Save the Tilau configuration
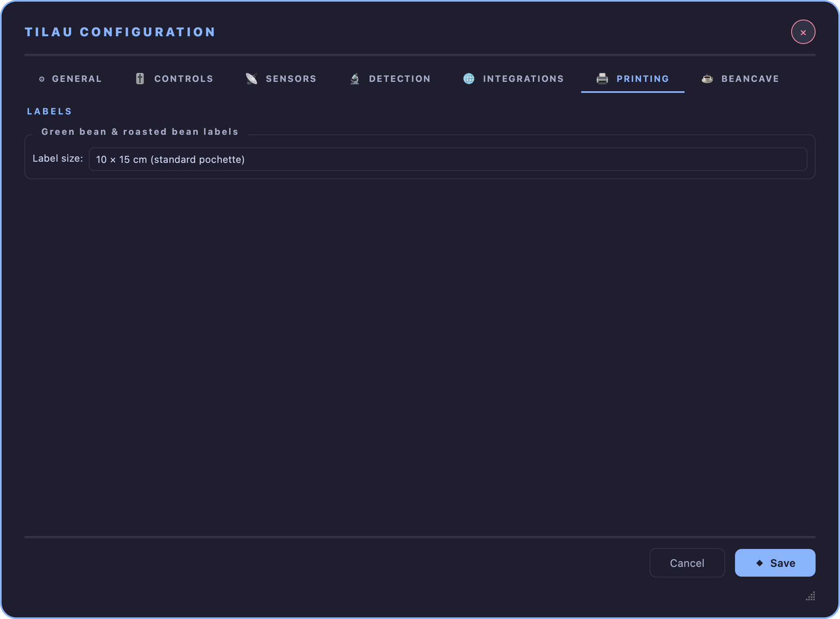The image size is (840, 619). 775,563
